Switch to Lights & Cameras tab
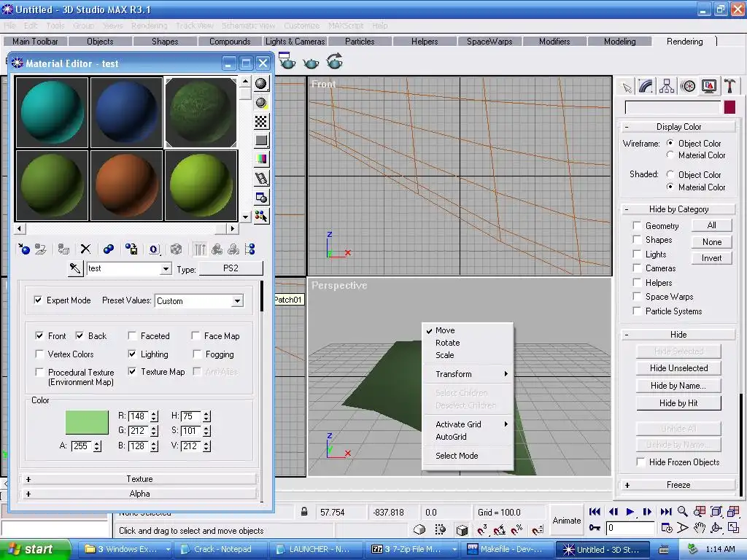The image size is (747, 560). coord(295,42)
